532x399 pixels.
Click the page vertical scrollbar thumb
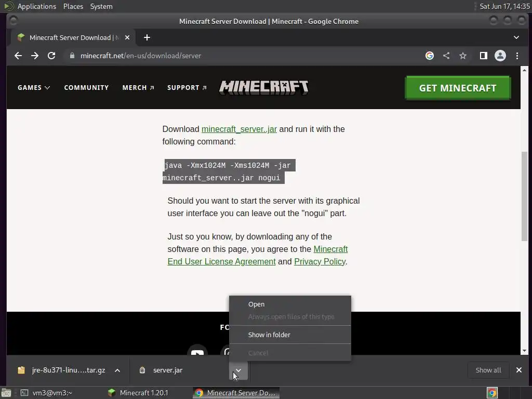tap(524, 197)
